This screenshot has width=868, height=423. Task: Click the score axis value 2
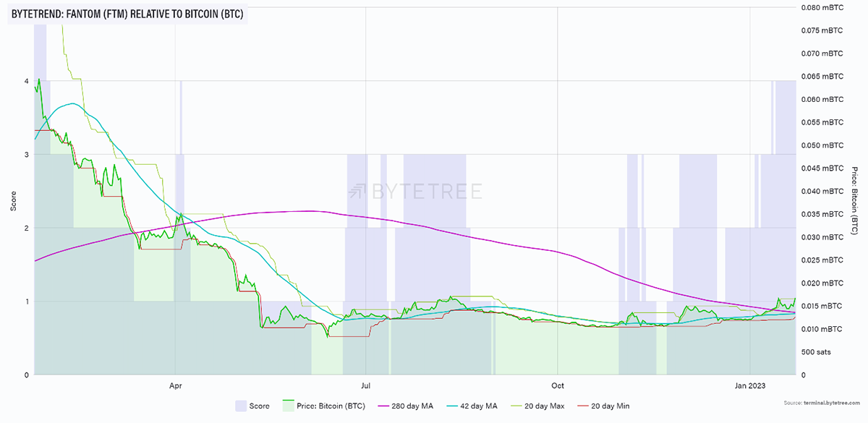pos(26,228)
